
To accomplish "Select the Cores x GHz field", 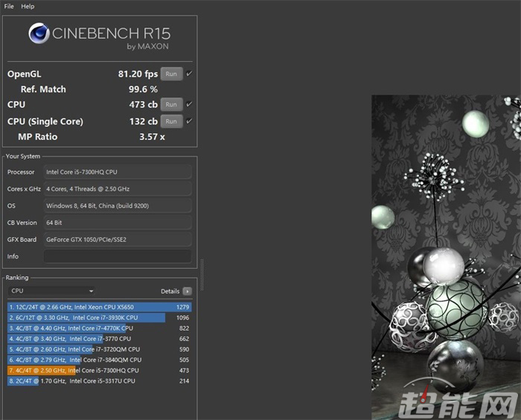I will 118,189.
